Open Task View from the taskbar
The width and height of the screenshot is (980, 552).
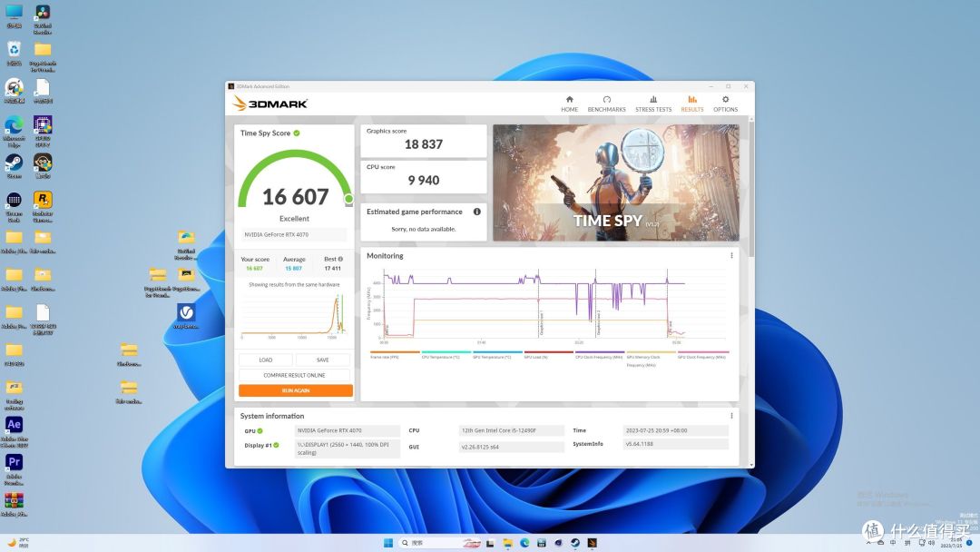[x=491, y=543]
